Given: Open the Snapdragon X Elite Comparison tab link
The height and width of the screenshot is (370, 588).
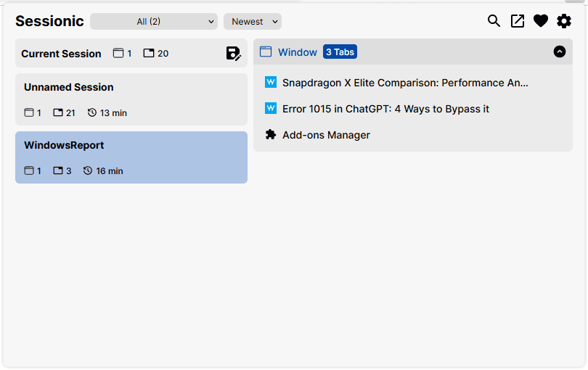Looking at the screenshot, I should coord(405,83).
